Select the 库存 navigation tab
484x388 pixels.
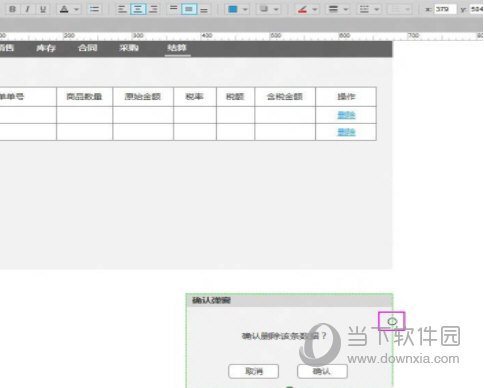[46, 48]
